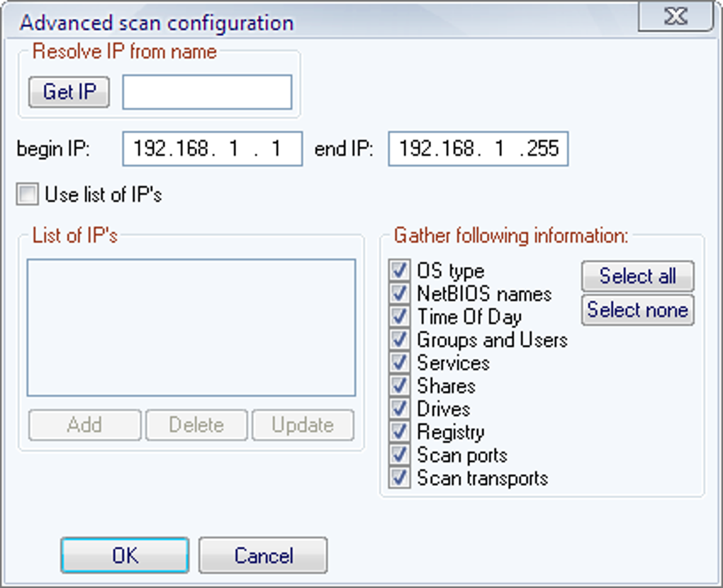Disable the Time Of Day option
The height and width of the screenshot is (588, 723).
pyautogui.click(x=400, y=317)
